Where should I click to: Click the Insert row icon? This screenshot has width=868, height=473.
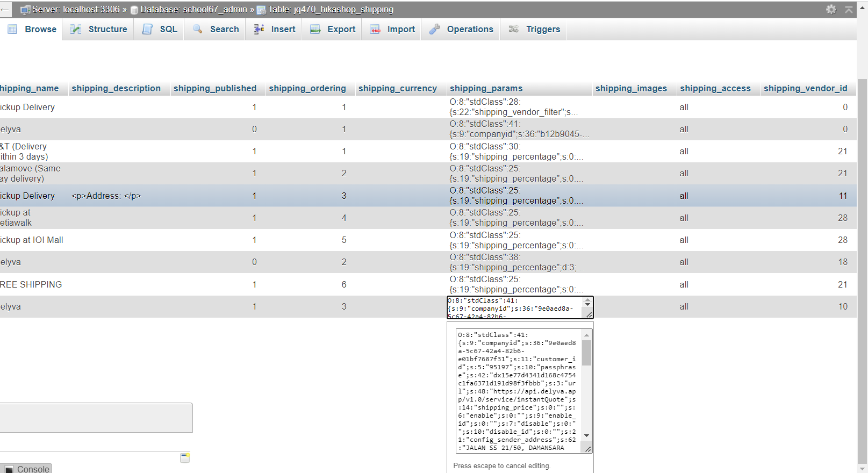[259, 29]
